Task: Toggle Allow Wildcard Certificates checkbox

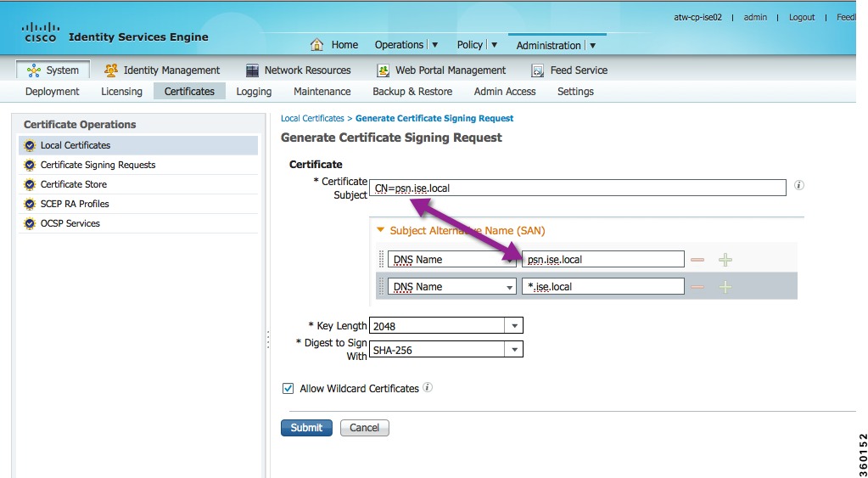Action: [288, 388]
